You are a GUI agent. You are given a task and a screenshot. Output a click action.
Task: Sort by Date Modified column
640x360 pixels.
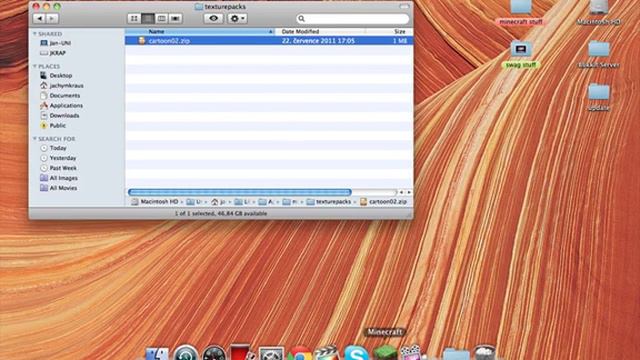click(320, 31)
